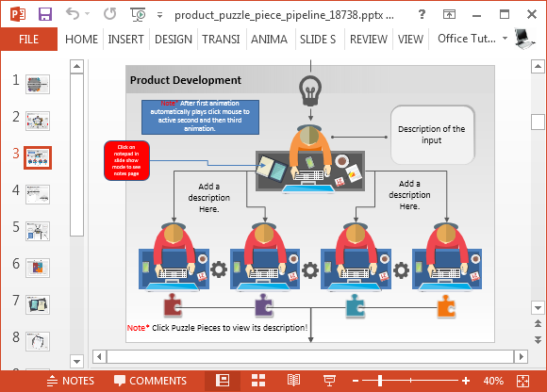The width and height of the screenshot is (547, 392).
Task: Click the PowerPoint application logo icon
Action: [17, 14]
